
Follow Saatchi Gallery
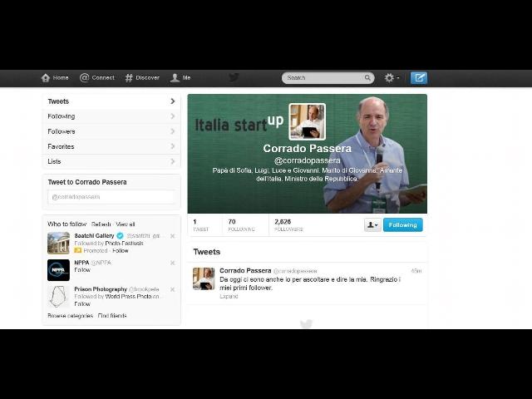pyautogui.click(x=121, y=250)
